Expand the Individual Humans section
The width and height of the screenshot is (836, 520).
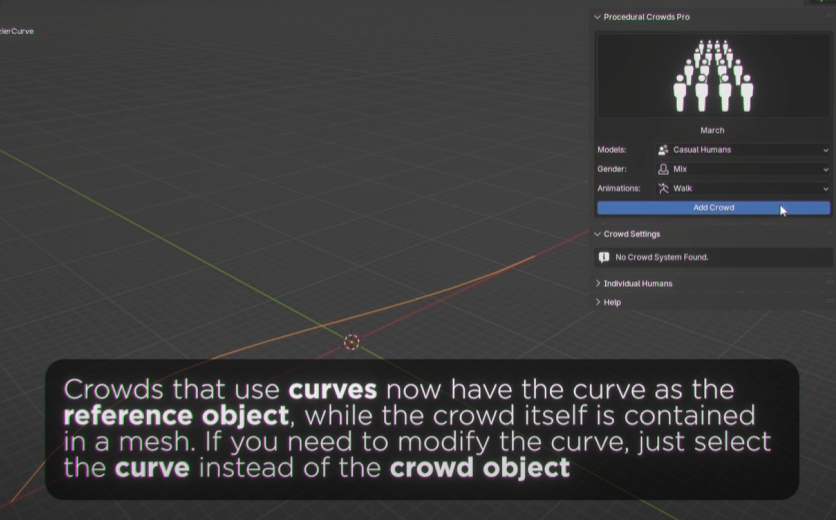pyautogui.click(x=598, y=284)
